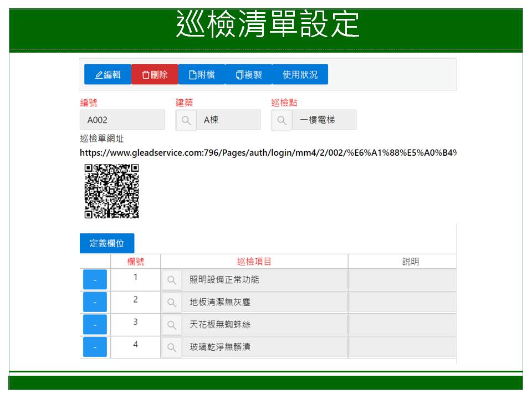Click the red 刪除 delete button
Image resolution: width=532 pixels, height=399 pixels.
pyautogui.click(x=155, y=74)
